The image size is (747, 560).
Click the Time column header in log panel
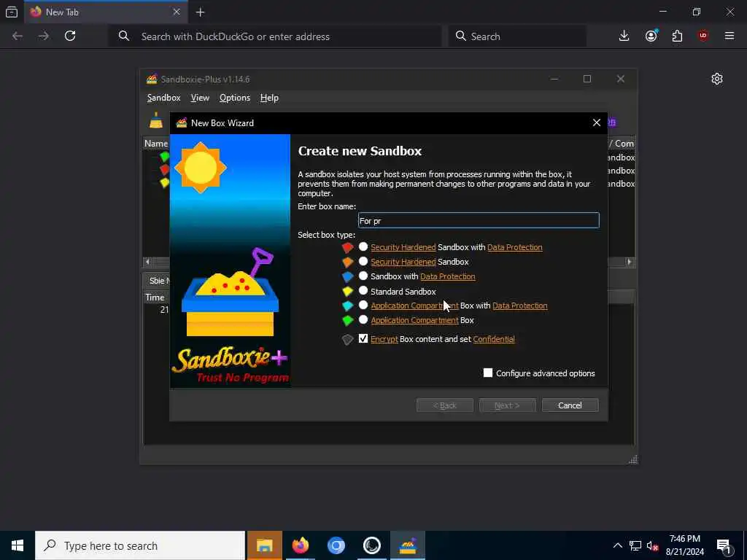click(x=155, y=297)
